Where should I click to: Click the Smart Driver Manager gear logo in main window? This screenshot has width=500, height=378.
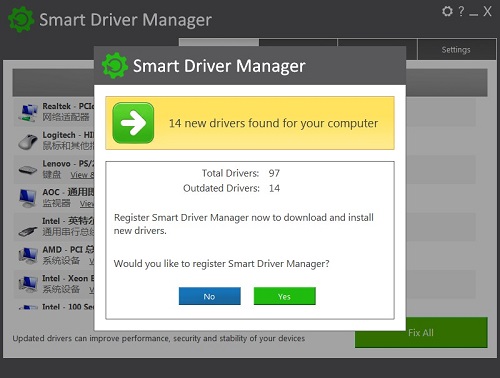click(21, 19)
